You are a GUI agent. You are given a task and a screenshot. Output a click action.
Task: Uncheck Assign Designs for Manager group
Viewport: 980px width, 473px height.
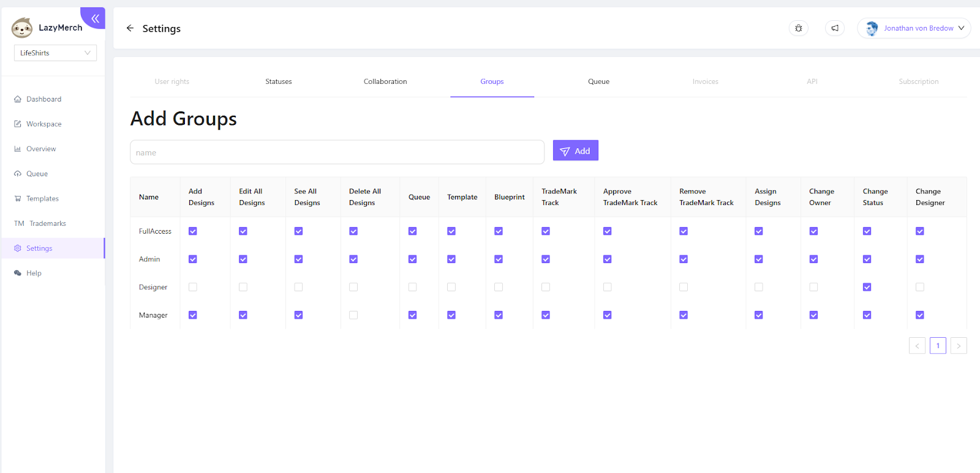coord(759,315)
